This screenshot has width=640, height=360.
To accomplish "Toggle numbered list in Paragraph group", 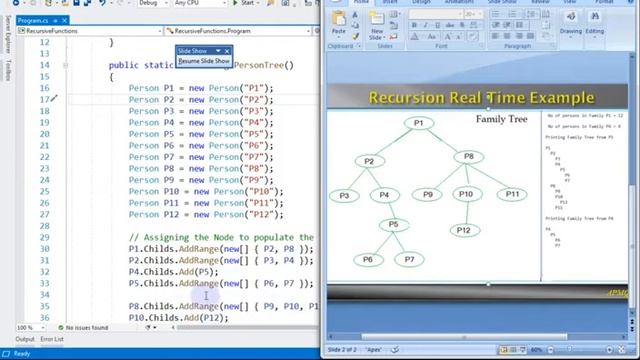I will [x=513, y=15].
